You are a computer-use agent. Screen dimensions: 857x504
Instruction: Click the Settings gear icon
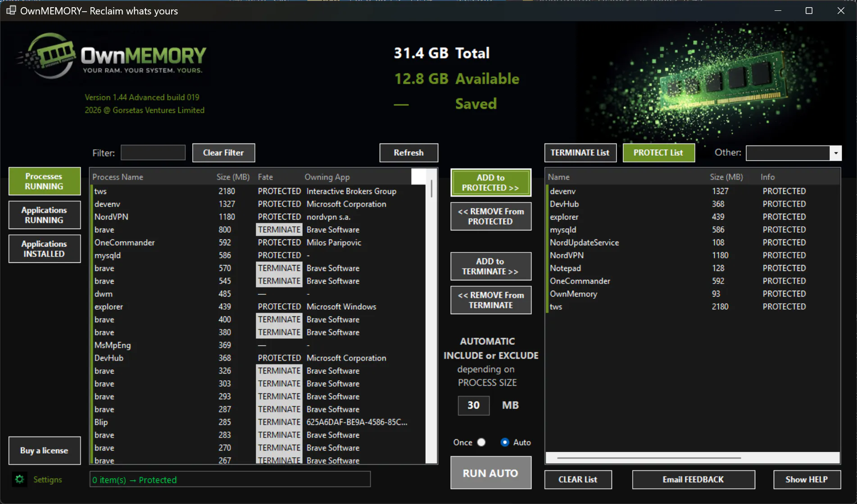19,479
